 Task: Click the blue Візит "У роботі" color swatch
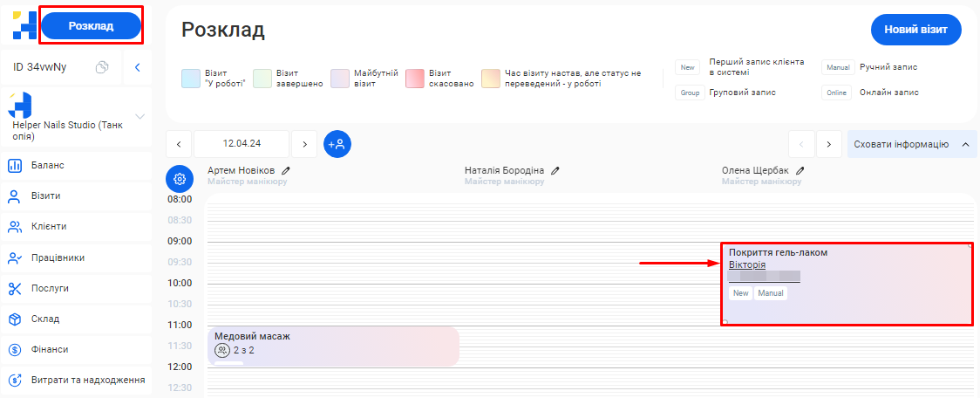pyautogui.click(x=191, y=79)
